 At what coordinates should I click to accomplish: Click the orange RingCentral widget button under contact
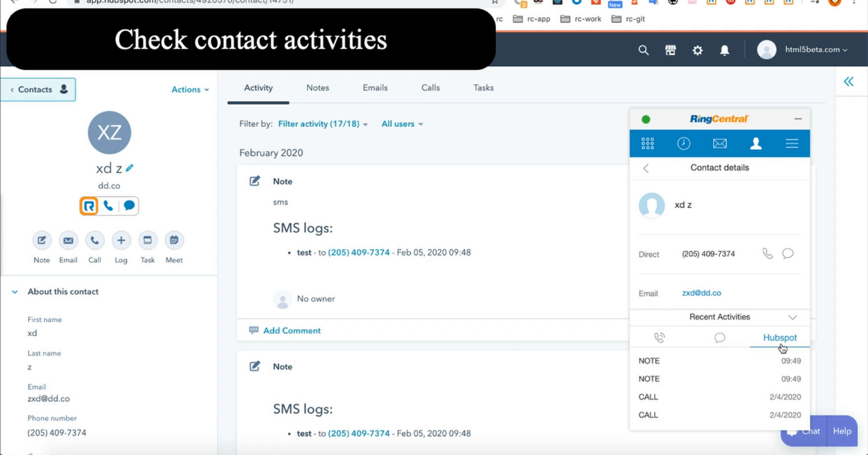point(89,205)
